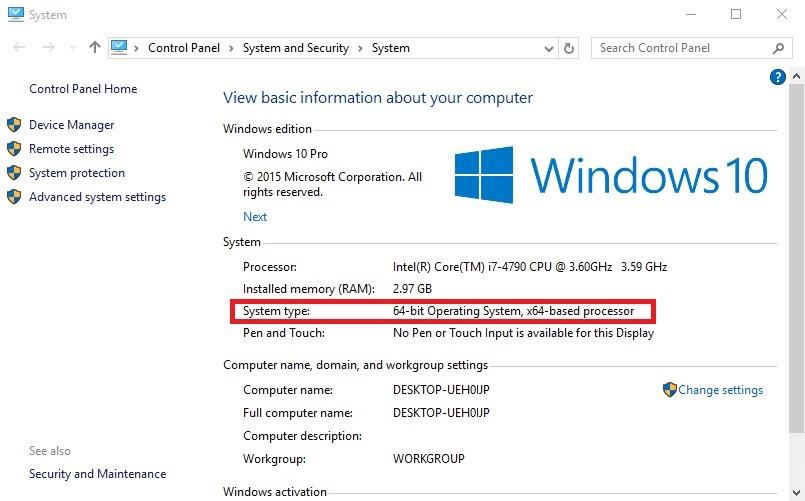
Task: Select the Computer name value DESKTOP-UEH0IJP
Action: [441, 390]
